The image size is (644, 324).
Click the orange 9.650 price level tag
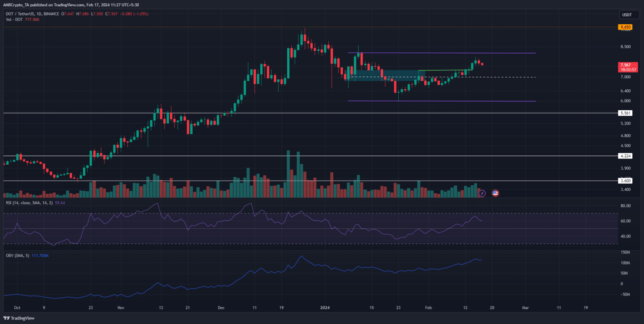(x=626, y=27)
